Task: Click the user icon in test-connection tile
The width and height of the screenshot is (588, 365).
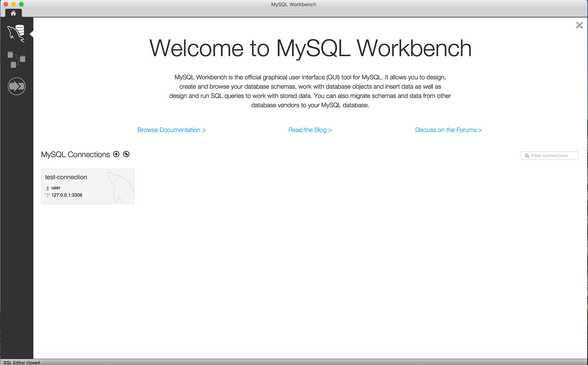Action: coord(47,188)
